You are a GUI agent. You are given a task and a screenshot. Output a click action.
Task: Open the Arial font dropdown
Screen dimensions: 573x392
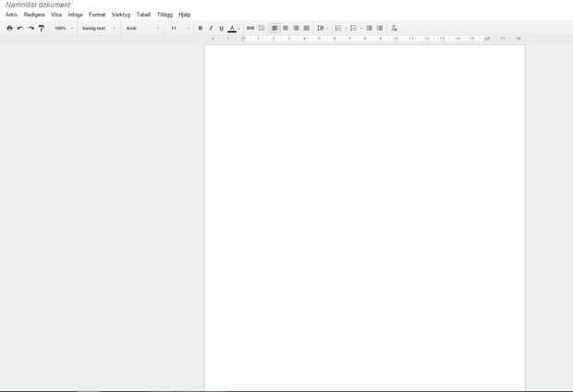click(x=142, y=28)
